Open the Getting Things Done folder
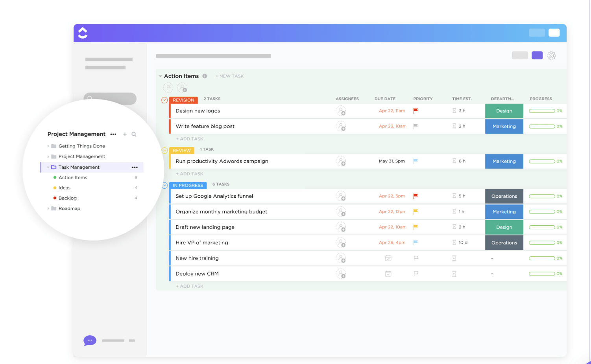 (x=82, y=146)
